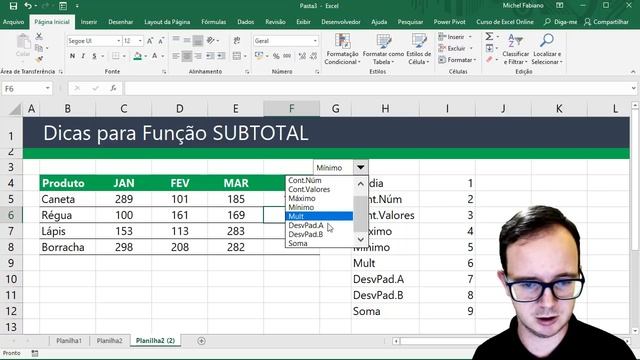
Task: Click the Colar paste icon
Action: (23, 45)
